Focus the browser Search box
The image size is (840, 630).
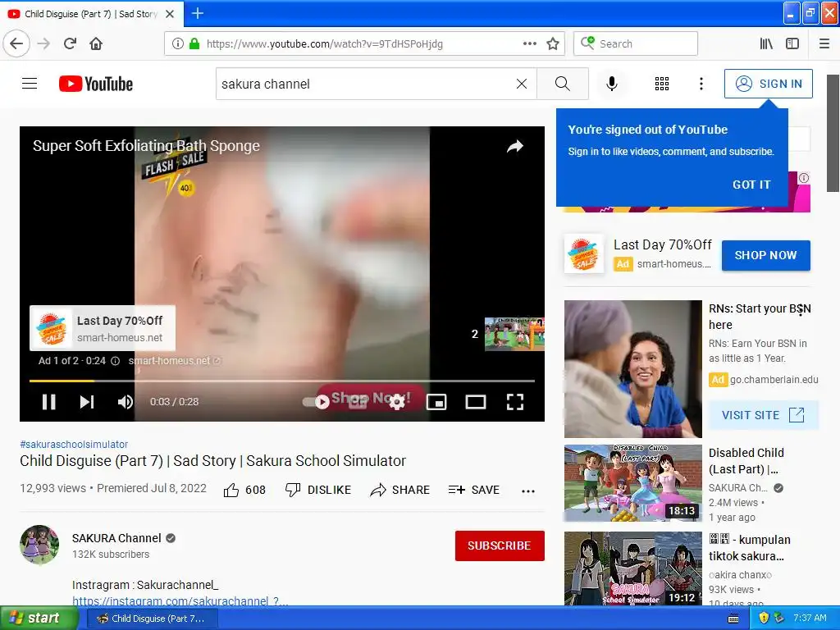coord(636,43)
